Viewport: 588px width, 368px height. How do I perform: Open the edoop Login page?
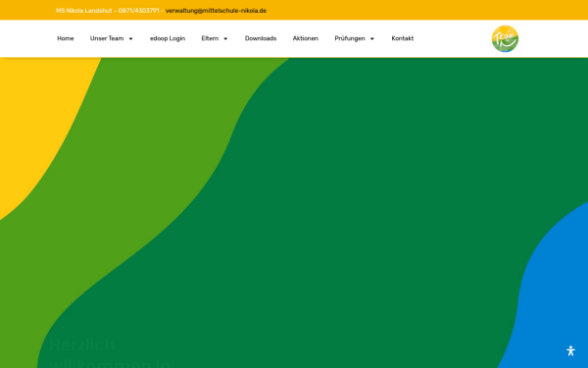[168, 38]
